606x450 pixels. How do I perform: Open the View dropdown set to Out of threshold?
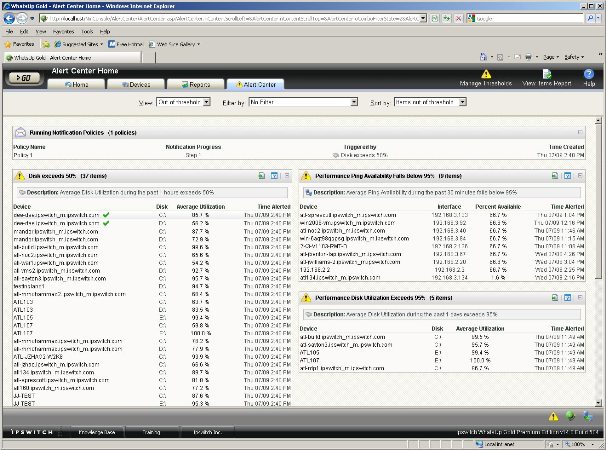(183, 102)
